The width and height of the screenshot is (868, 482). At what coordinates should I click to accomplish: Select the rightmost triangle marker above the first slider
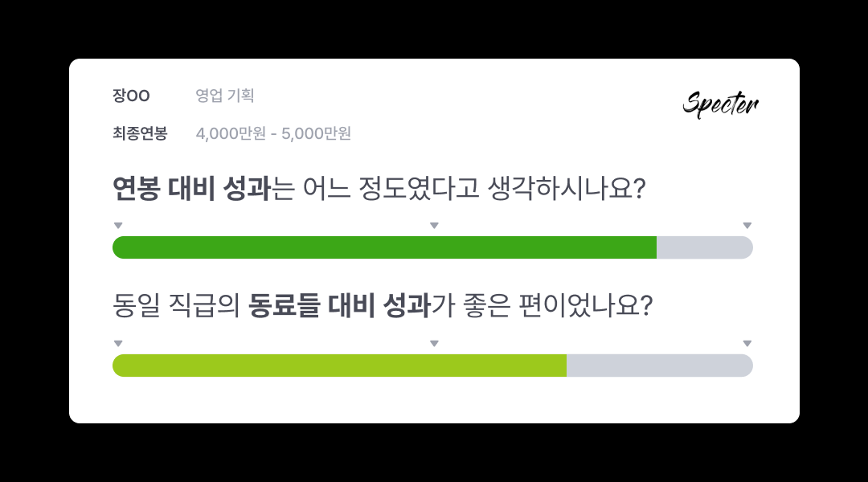coord(747,226)
